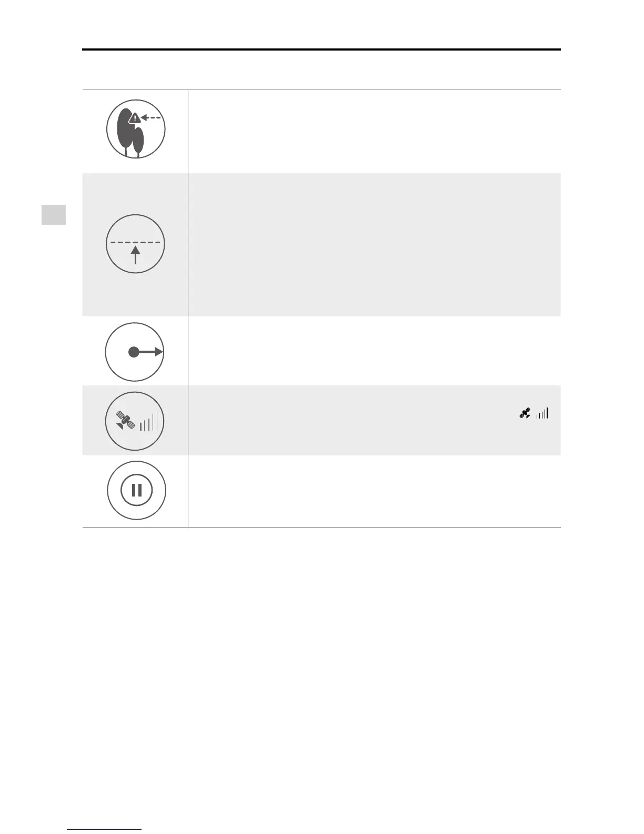644x834 pixels.
Task: Open the blue underlined link at page bottom
Action: (104, 830)
